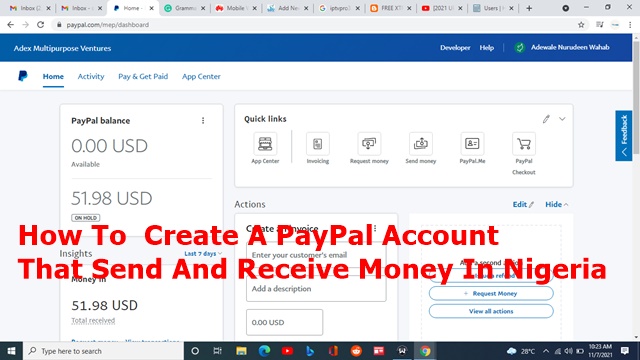Open the browser reading list icon

tap(600, 25)
